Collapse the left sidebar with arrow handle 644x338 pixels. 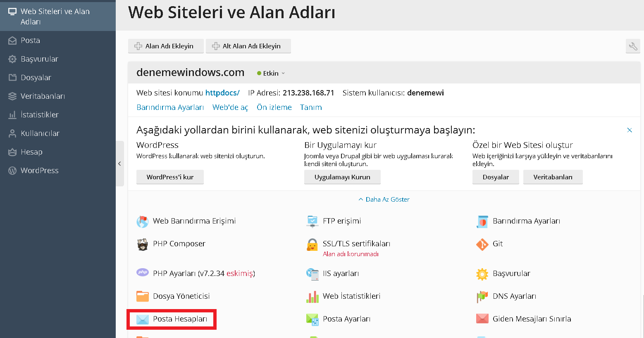click(119, 164)
